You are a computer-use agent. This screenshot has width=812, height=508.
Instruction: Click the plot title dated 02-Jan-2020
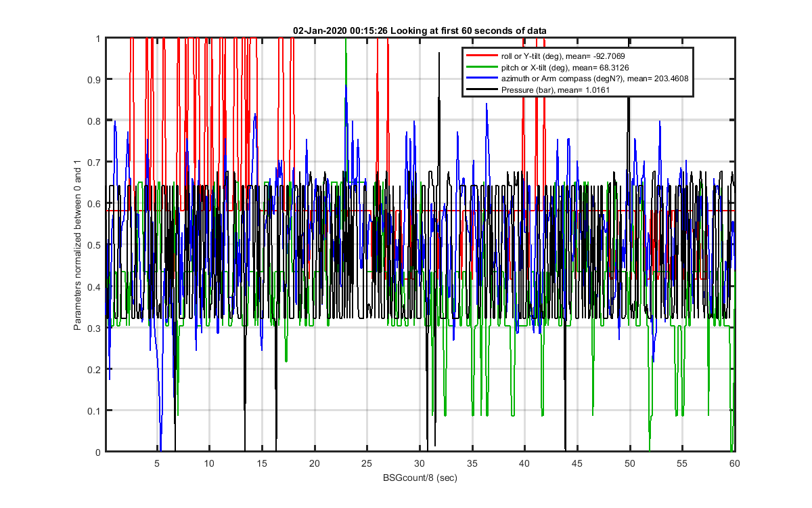point(420,30)
